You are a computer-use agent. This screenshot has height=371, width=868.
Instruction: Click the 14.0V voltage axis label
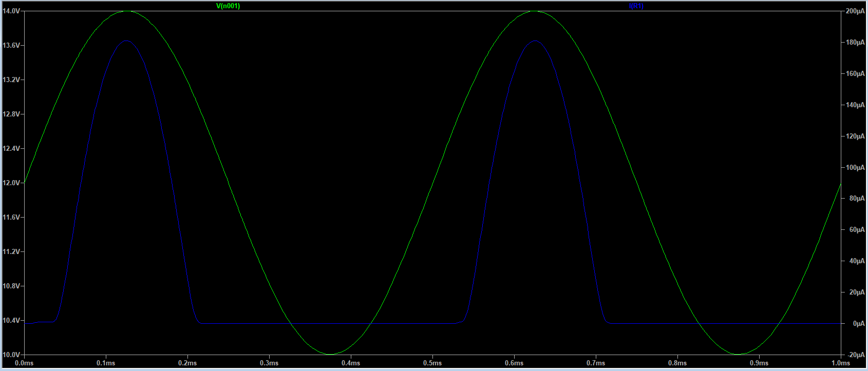(x=11, y=11)
